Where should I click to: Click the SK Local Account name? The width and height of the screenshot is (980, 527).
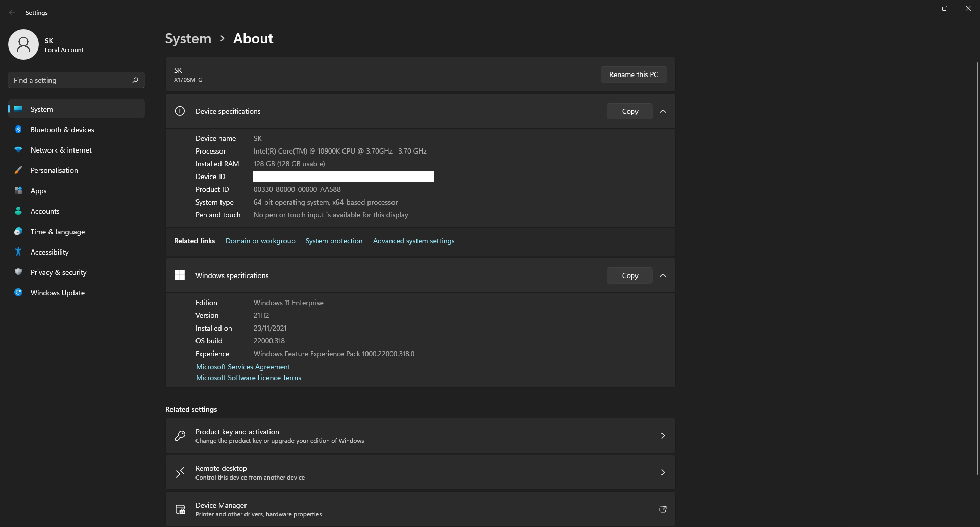click(64, 45)
